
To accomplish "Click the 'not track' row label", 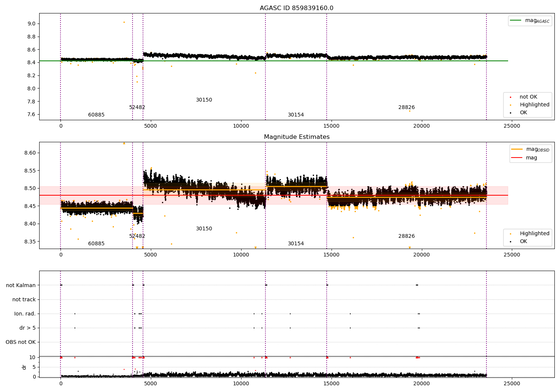I will 24,300.
